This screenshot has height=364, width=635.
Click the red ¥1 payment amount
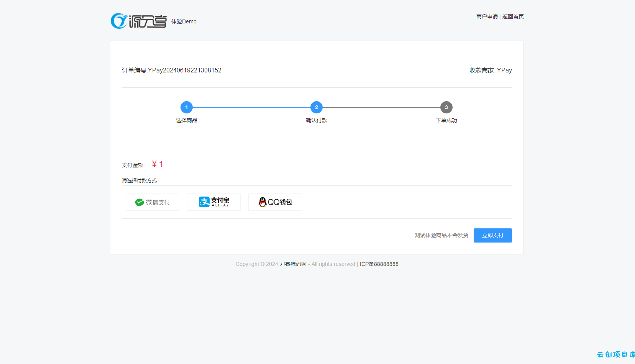click(158, 164)
